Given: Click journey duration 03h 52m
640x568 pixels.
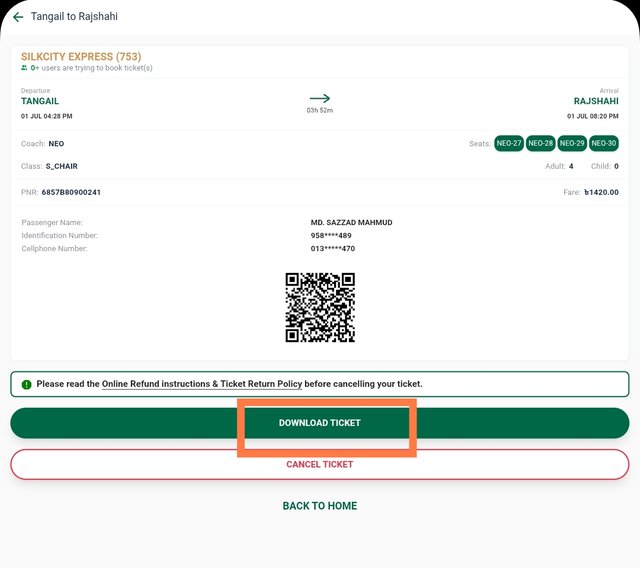Looking at the screenshot, I should tap(320, 110).
